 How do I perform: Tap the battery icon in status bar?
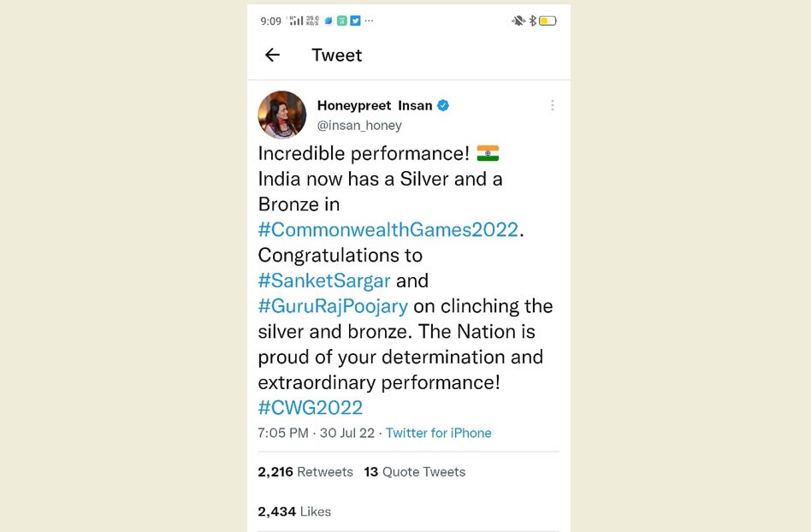548,21
